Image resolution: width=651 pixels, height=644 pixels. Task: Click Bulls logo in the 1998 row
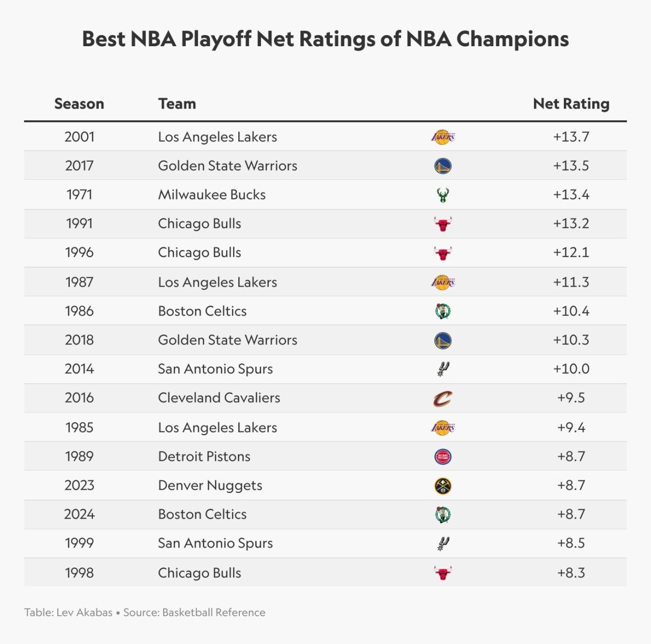click(x=443, y=573)
